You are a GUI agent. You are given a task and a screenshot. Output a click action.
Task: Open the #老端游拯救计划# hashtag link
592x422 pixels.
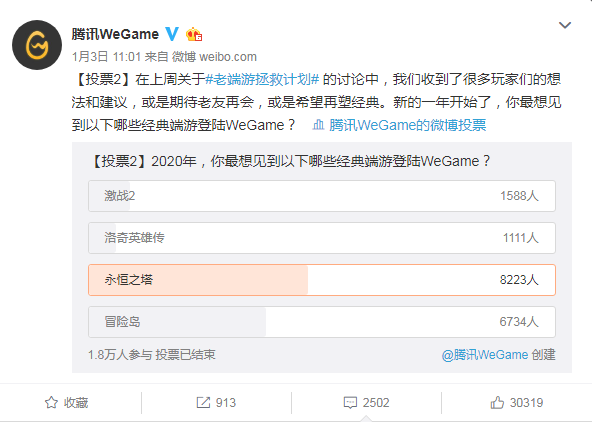(262, 79)
